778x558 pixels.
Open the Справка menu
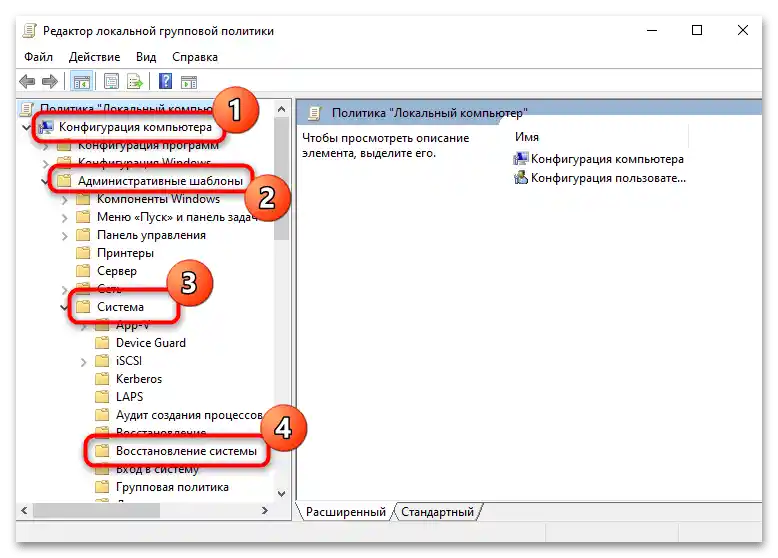pos(194,57)
